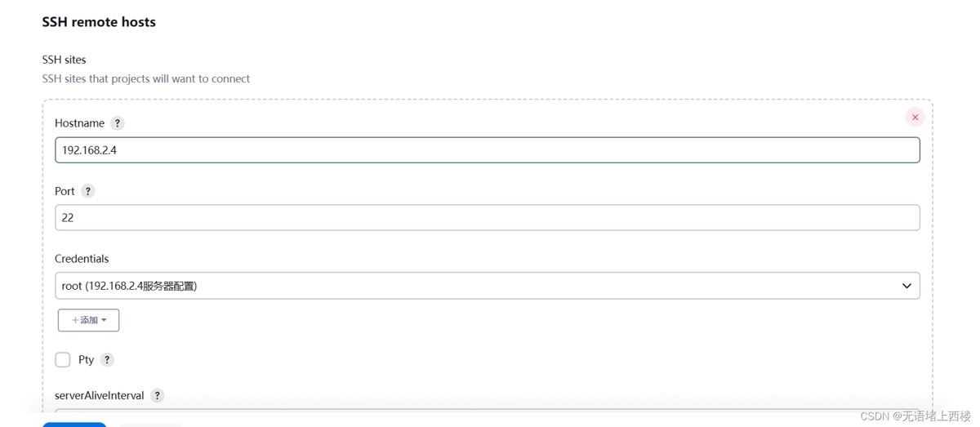The image size is (980, 427).
Task: Click the Hostname help question mark icon
Action: 118,123
